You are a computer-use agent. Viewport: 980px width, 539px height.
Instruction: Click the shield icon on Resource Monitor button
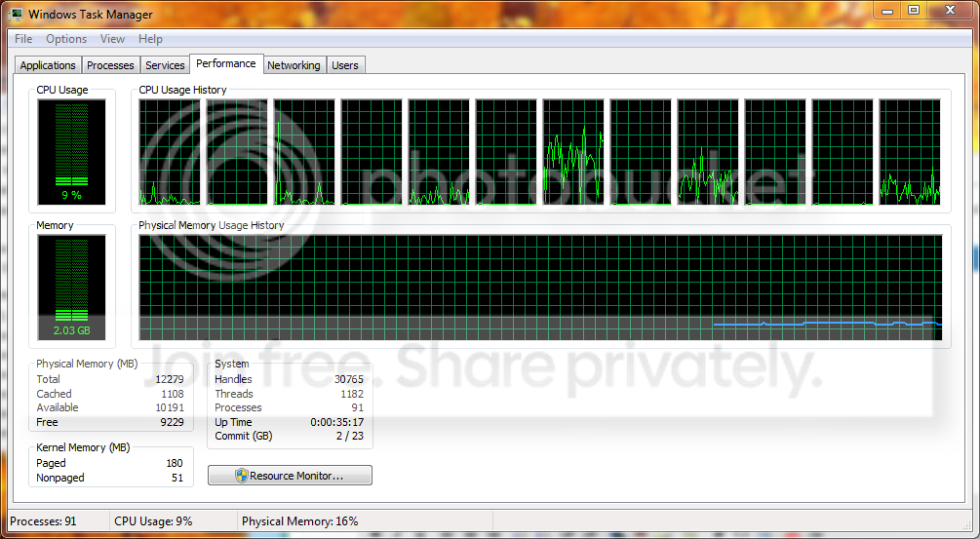pos(241,476)
